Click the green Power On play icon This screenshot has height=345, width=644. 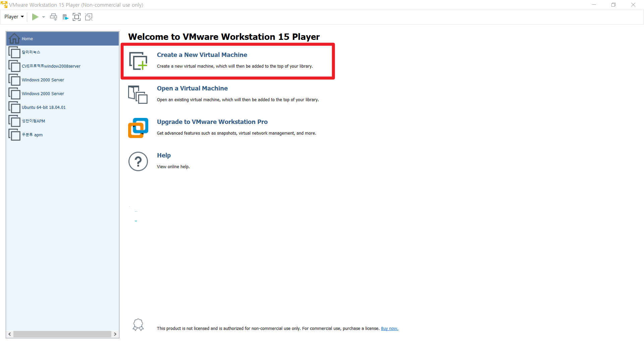pyautogui.click(x=35, y=17)
